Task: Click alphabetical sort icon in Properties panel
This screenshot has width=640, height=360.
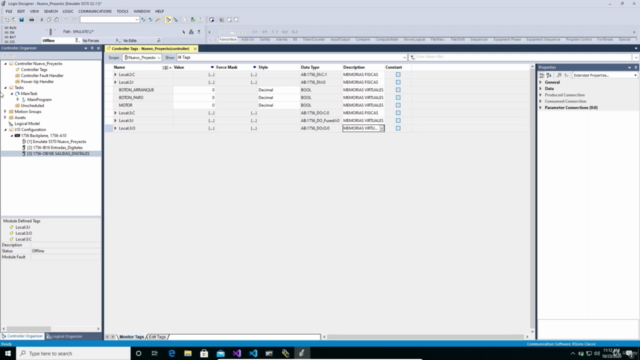Action: [549, 76]
